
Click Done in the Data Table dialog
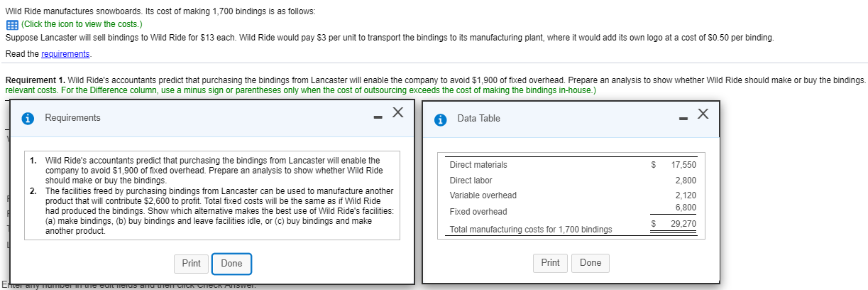pyautogui.click(x=590, y=263)
